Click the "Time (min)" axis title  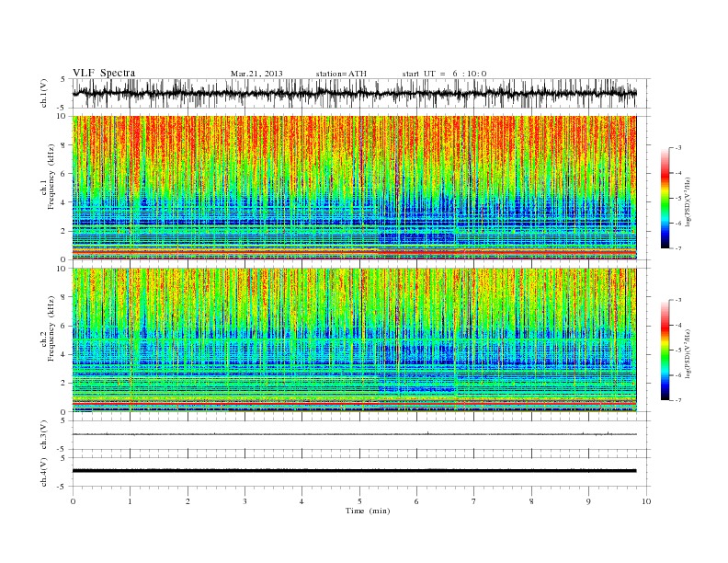[368, 511]
